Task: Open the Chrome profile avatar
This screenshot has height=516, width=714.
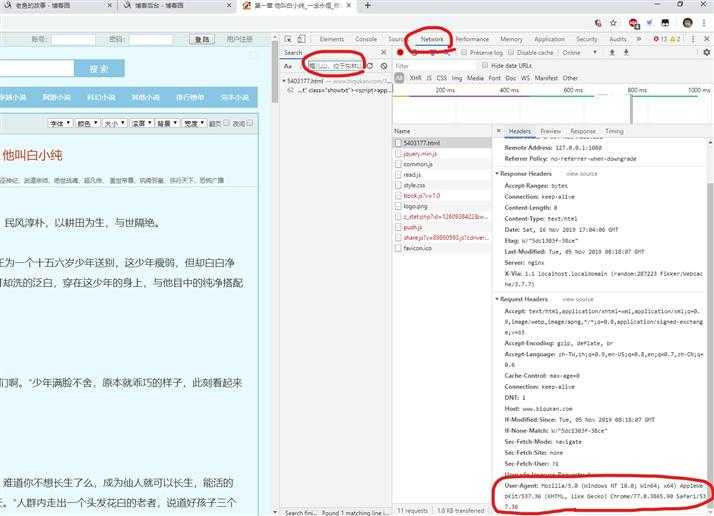Action: (688, 23)
